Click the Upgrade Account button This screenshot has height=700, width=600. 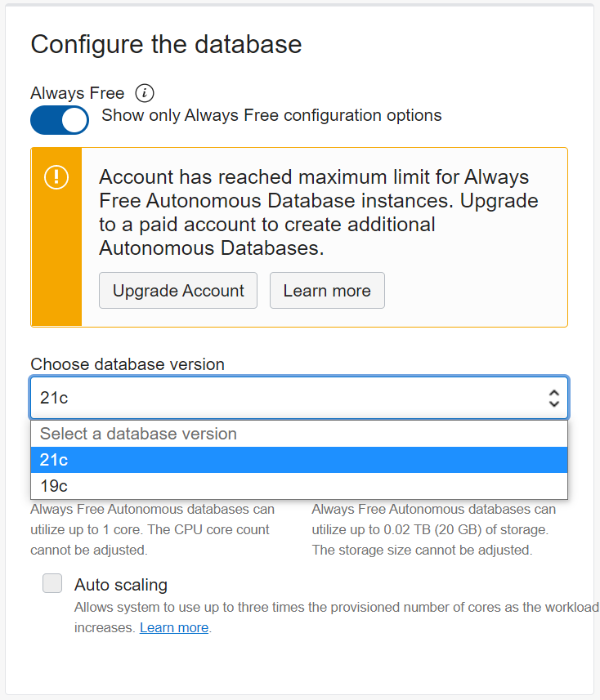pyautogui.click(x=178, y=291)
